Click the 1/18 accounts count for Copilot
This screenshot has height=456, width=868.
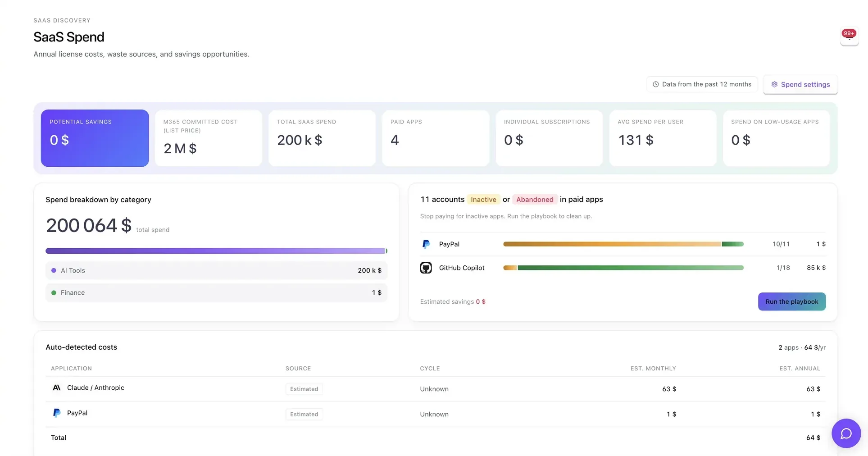point(783,268)
